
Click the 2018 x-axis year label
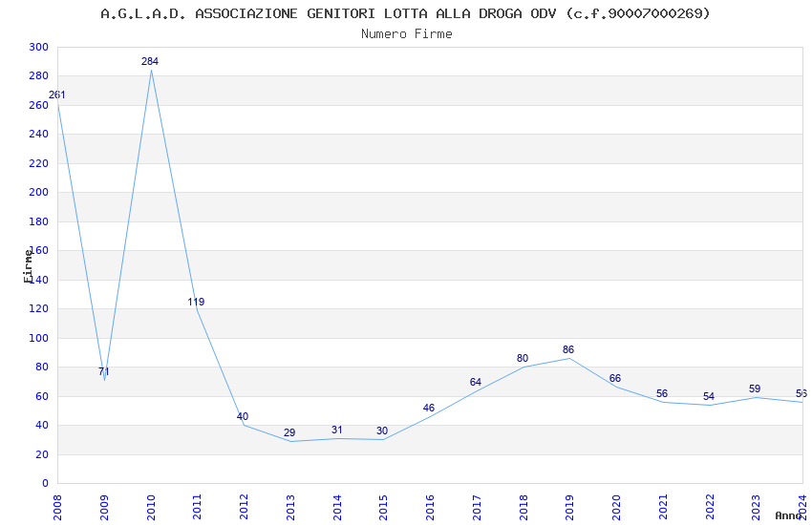pos(524,507)
